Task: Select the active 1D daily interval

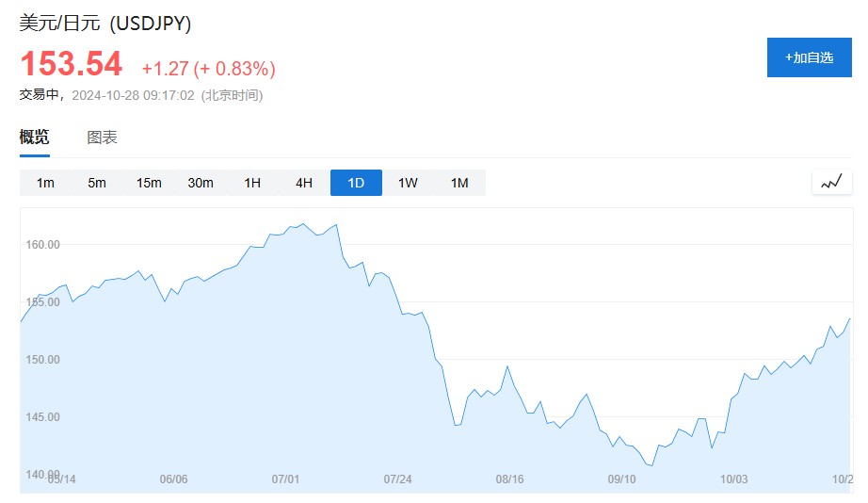Action: point(356,183)
